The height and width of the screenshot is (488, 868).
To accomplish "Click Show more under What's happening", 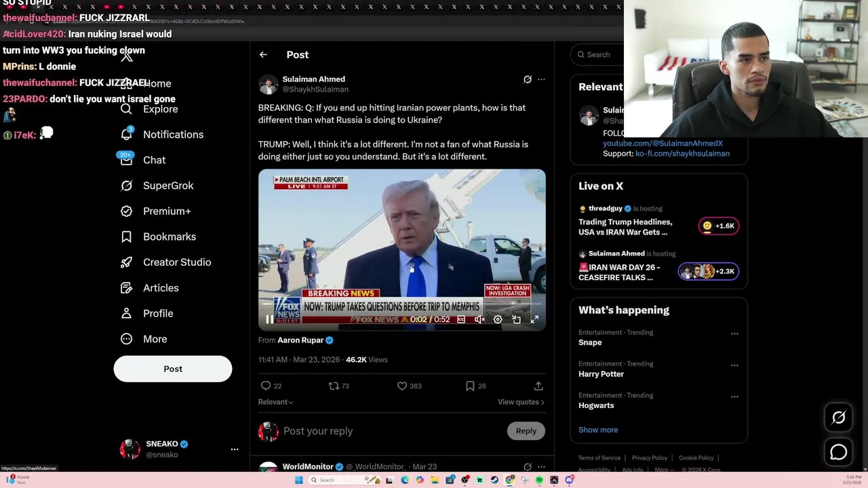I will pos(598,430).
